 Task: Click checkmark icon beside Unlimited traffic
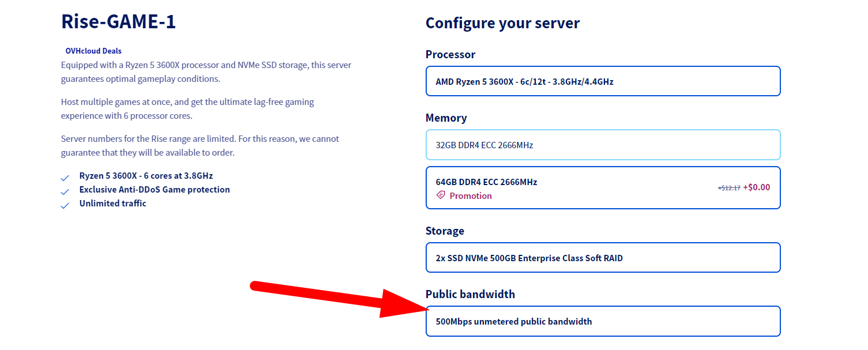(65, 205)
